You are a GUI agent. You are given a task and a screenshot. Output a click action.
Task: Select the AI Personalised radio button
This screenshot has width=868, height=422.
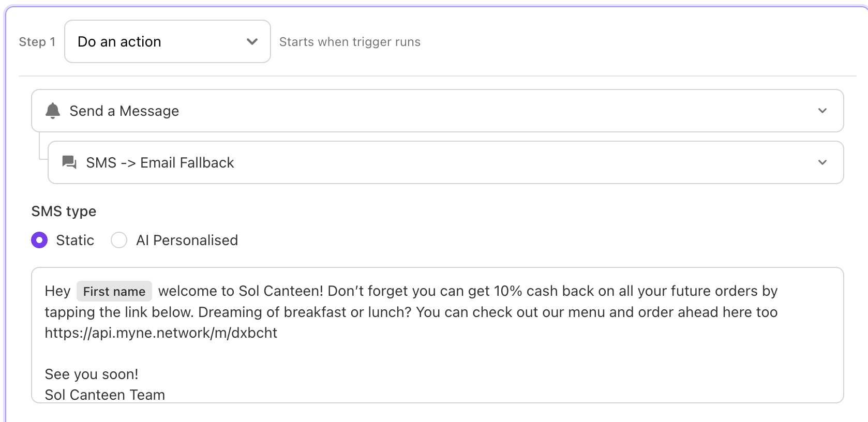119,240
